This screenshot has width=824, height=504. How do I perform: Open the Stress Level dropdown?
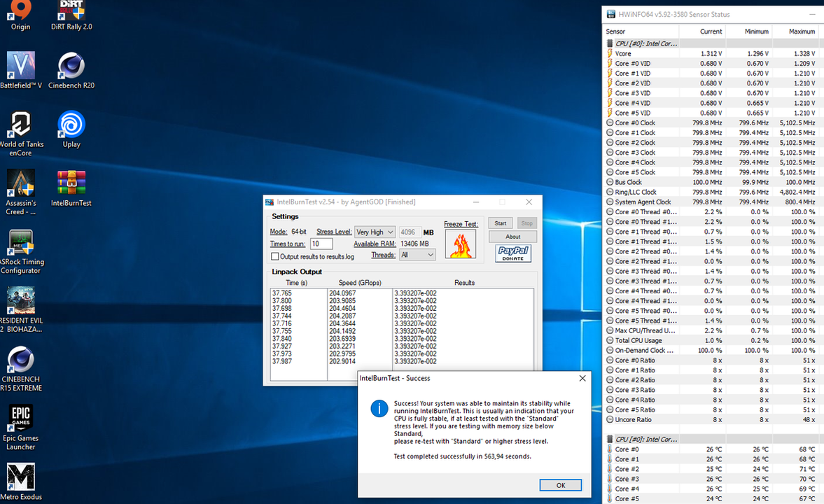coord(375,232)
